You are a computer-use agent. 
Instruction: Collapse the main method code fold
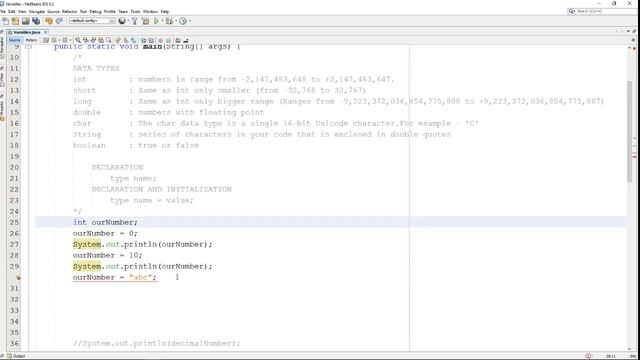click(28, 47)
